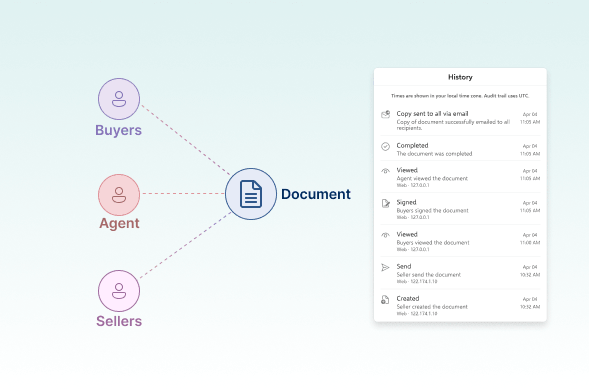Click the Apr 04 date on Signed row
Viewport: 589px width, 389px height.
[530, 203]
